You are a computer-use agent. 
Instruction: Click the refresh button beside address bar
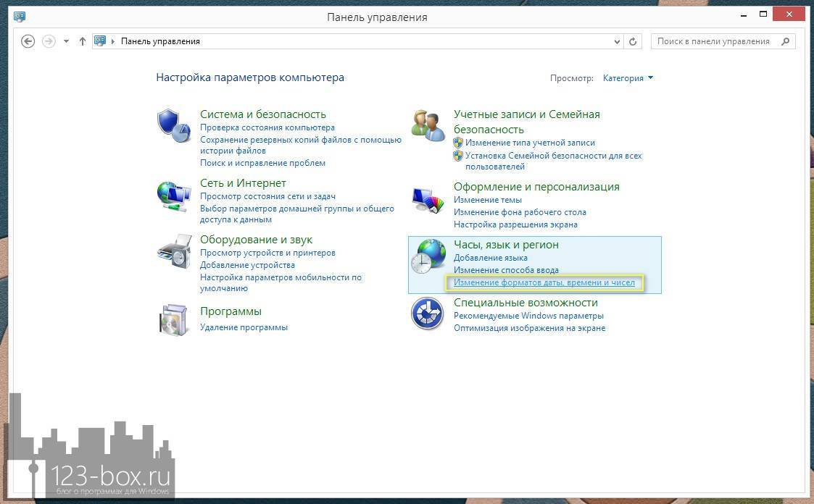pyautogui.click(x=633, y=41)
